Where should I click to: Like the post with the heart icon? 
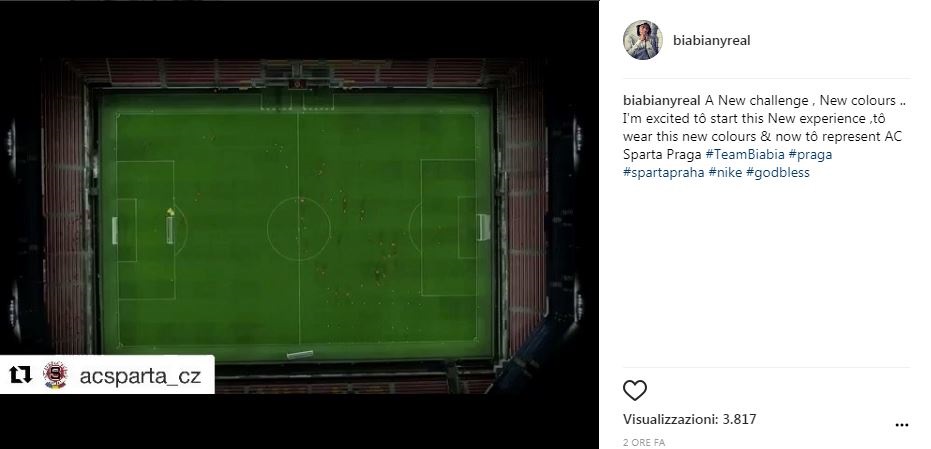pos(635,390)
